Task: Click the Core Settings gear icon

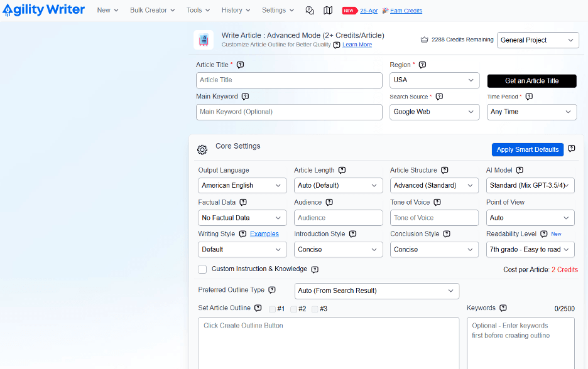Action: [202, 150]
